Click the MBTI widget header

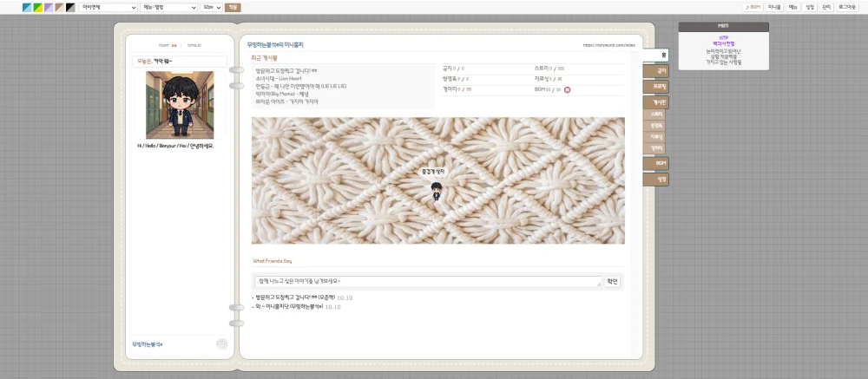point(724,27)
